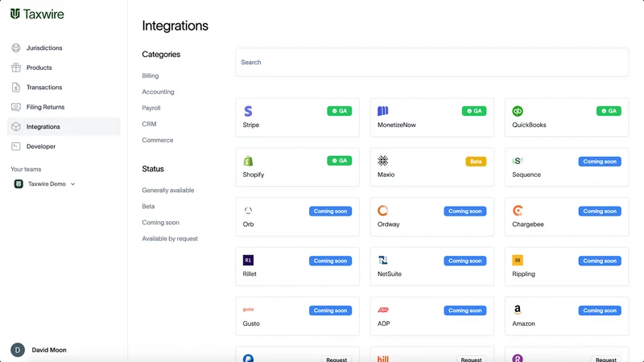Click the GA badge on QuickBooks
644x362 pixels.
coord(609,111)
